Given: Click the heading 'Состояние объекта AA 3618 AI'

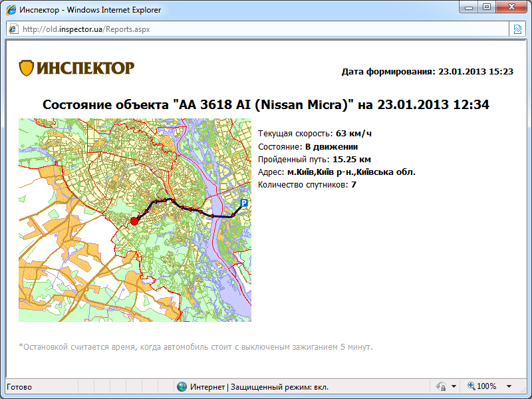Looking at the screenshot, I should 266,104.
